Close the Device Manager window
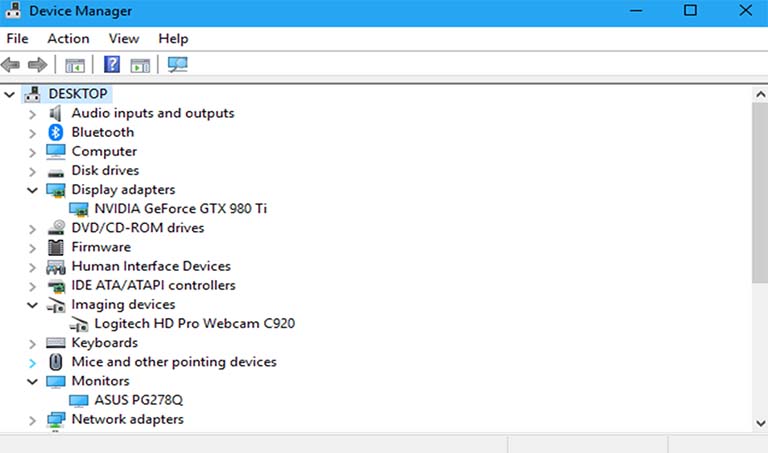The width and height of the screenshot is (768, 453). 745,10
